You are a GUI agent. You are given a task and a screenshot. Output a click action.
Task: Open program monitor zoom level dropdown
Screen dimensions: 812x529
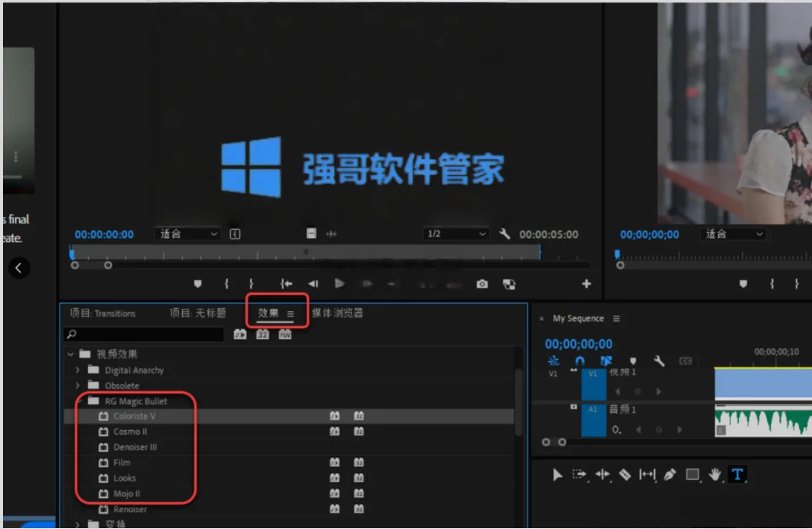coord(733,234)
